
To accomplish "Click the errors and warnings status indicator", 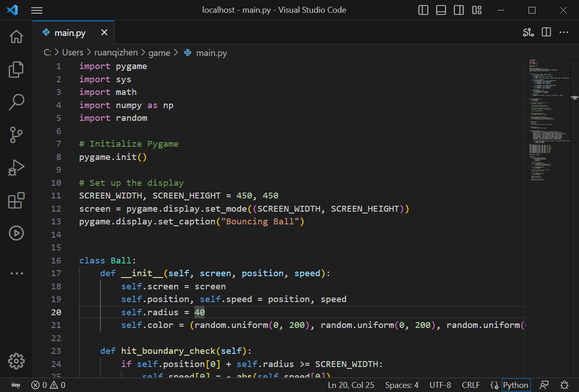I will [48, 385].
